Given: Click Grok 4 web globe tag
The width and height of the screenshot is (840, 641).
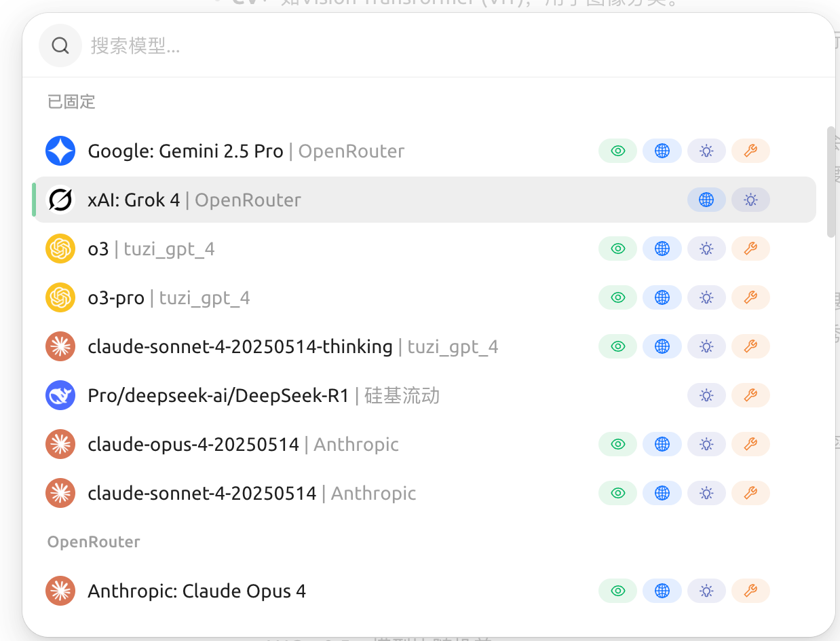Looking at the screenshot, I should click(x=706, y=200).
